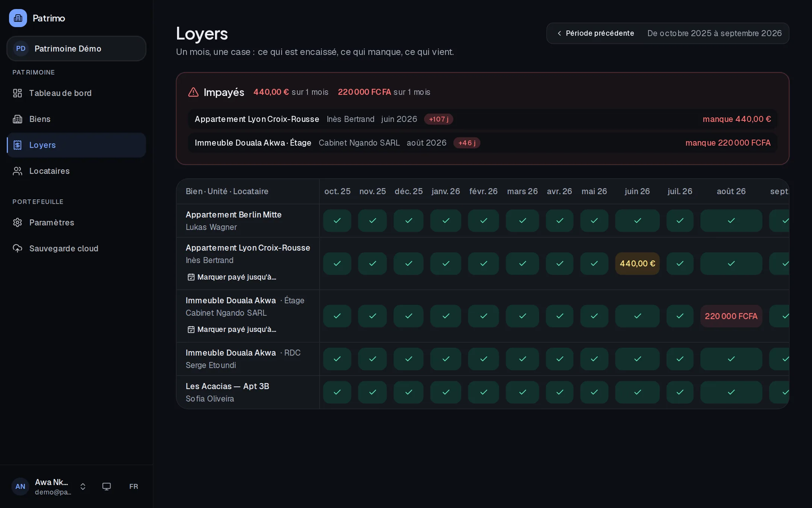Click the theme monitor icon
Viewport: 812px width, 508px height.
(x=106, y=486)
